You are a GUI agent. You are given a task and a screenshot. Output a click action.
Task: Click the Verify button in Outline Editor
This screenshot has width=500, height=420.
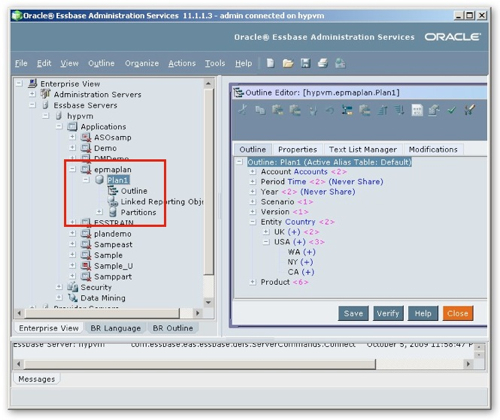coord(388,313)
